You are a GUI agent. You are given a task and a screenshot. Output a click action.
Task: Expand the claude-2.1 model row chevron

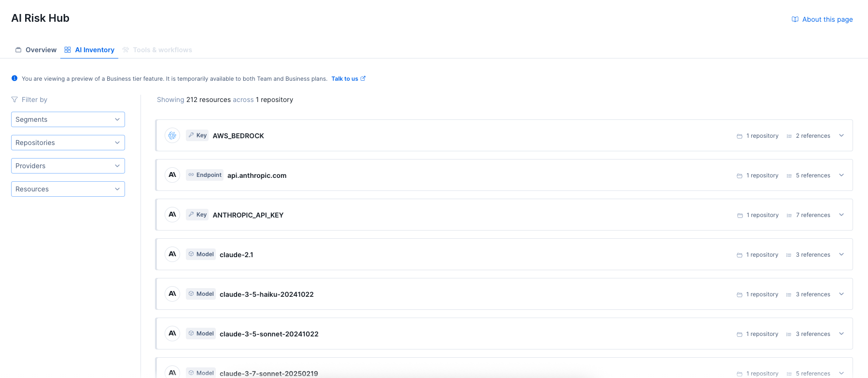point(841,254)
